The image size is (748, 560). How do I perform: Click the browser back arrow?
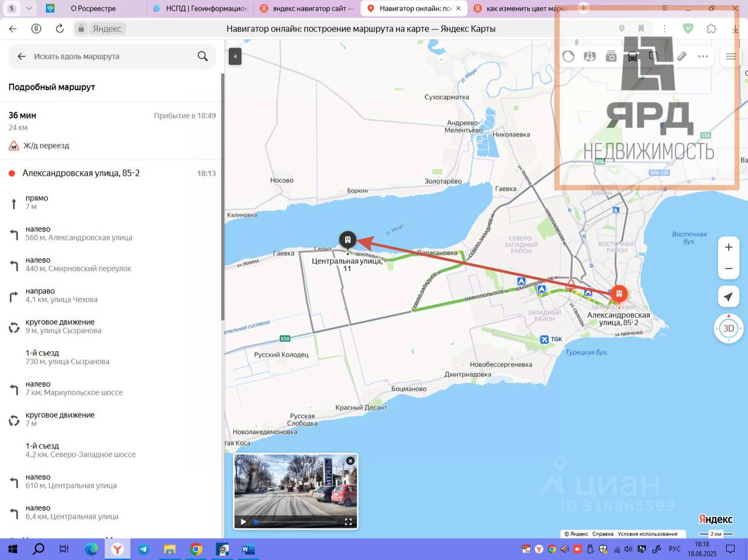[x=13, y=29]
